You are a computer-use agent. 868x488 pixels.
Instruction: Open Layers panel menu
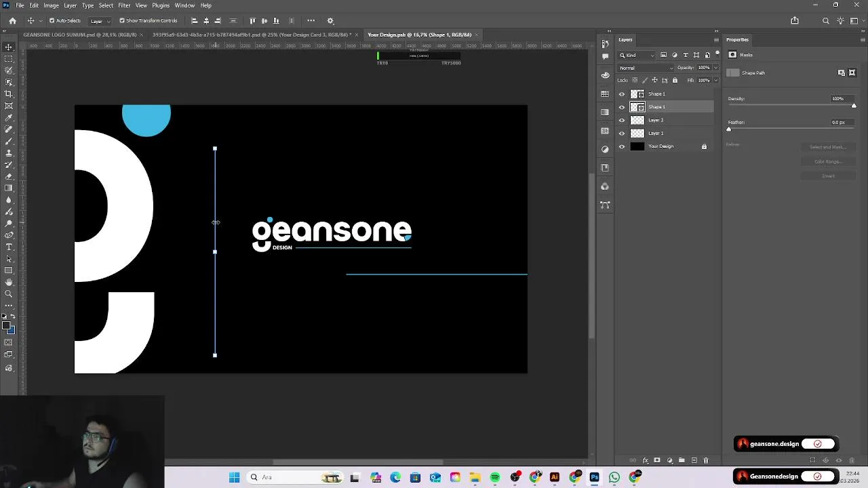716,40
